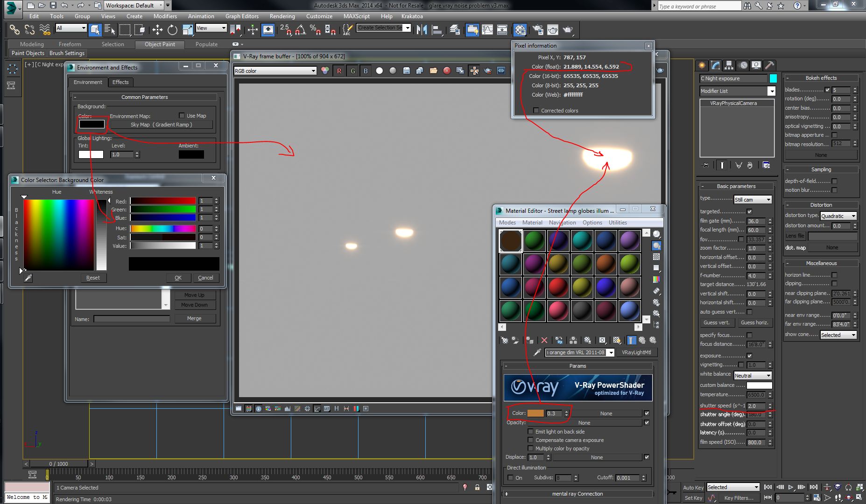Open the View reference coordinate dropdown
The width and height of the screenshot is (866, 504).
pos(211,28)
